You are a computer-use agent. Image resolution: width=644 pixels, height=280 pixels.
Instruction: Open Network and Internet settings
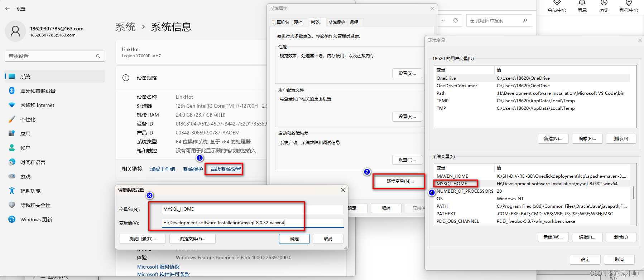click(x=55, y=105)
